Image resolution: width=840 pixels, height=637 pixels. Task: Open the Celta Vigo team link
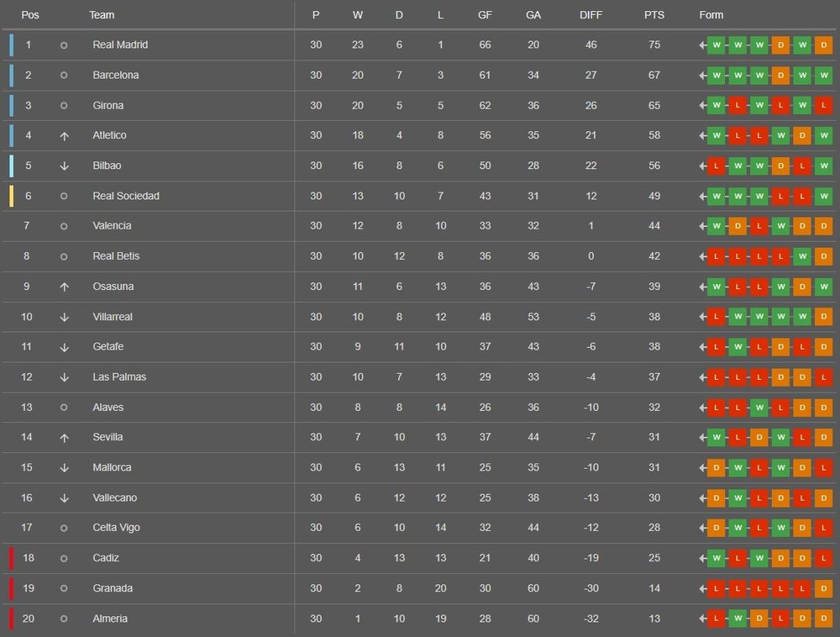117,528
